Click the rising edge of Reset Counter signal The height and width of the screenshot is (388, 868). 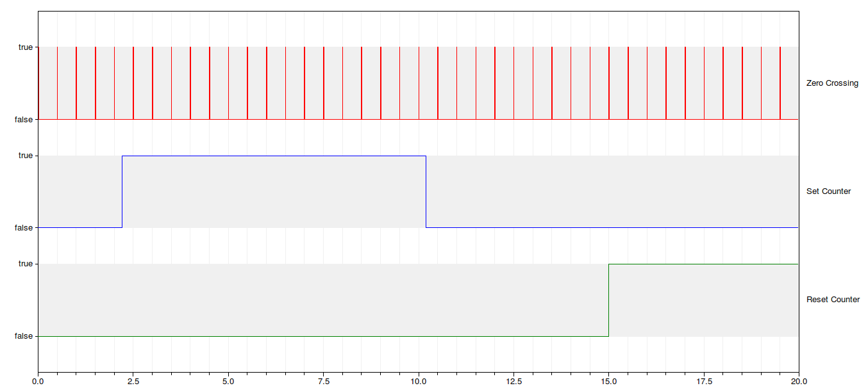click(608, 300)
